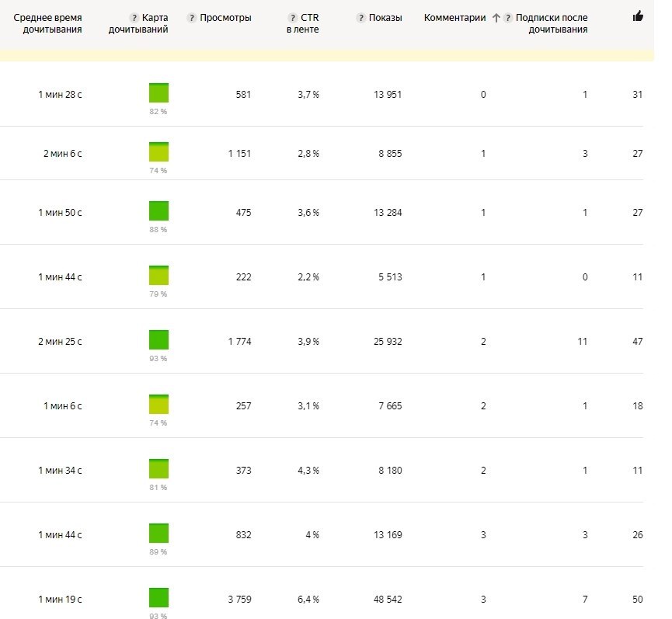Sort by Комментарии column header
This screenshot has height=619, width=672.
tap(454, 18)
